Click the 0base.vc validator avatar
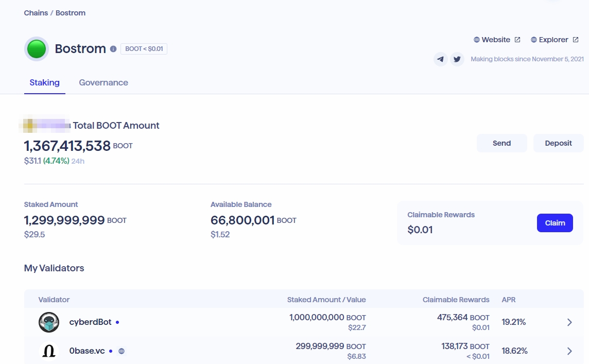Viewport: 589px width, 364px height. (49, 351)
